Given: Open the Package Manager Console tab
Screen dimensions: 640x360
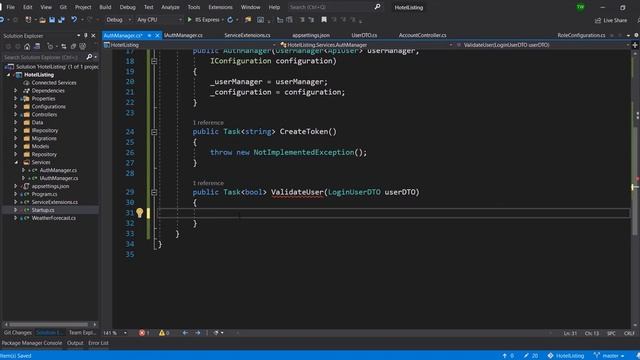Looking at the screenshot, I should point(32,343).
